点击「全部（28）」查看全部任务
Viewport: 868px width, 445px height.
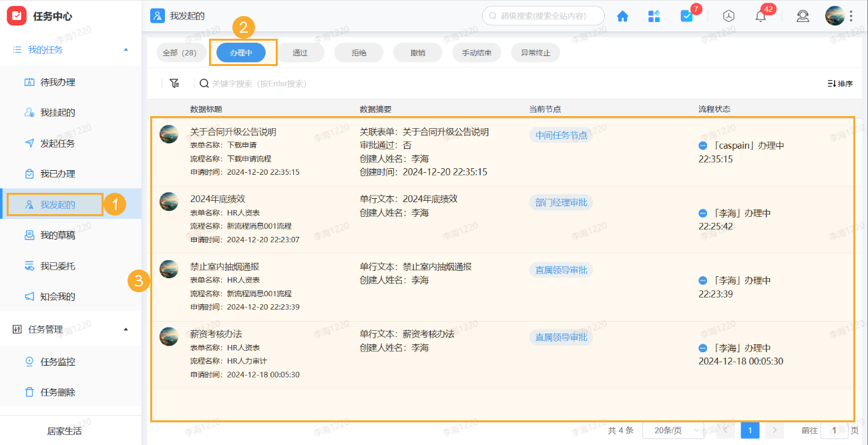pos(181,51)
